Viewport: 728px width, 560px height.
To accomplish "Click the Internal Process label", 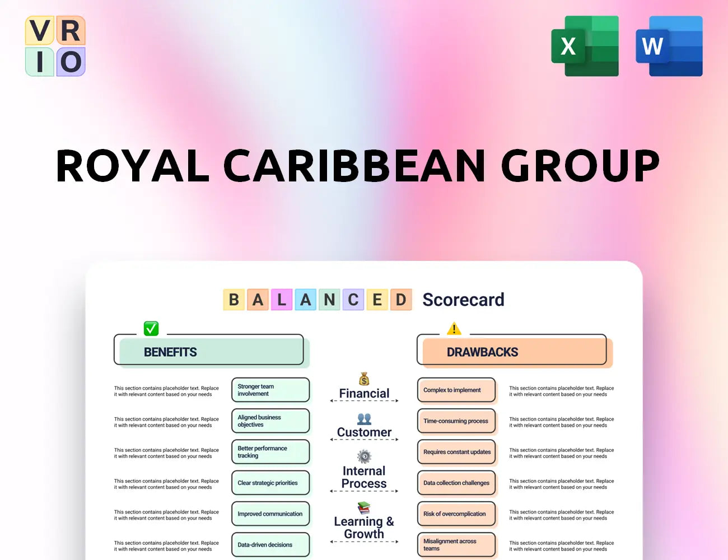I will coord(364,477).
